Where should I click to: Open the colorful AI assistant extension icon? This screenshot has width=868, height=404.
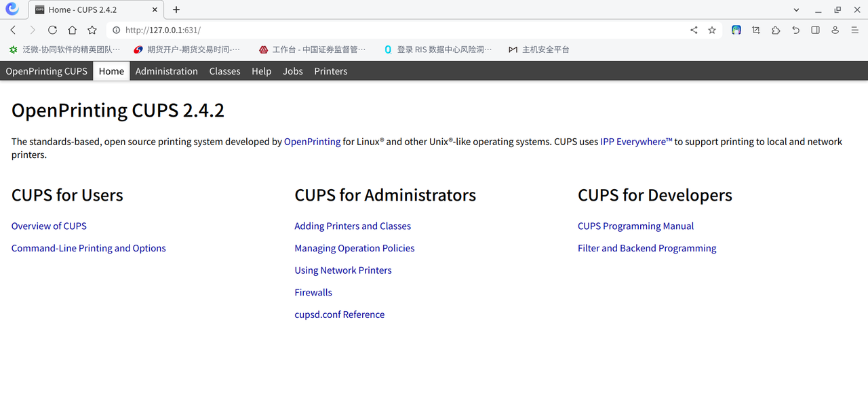point(736,30)
